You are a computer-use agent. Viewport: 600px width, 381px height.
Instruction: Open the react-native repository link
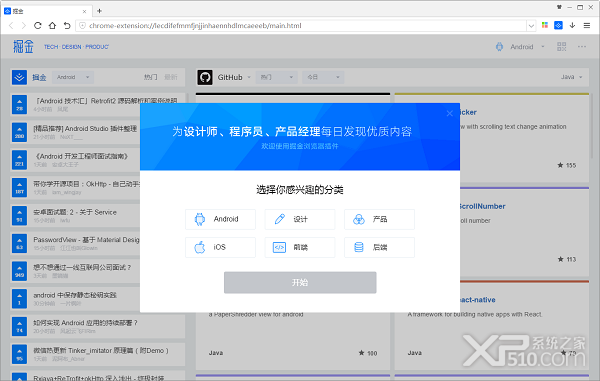click(x=478, y=300)
